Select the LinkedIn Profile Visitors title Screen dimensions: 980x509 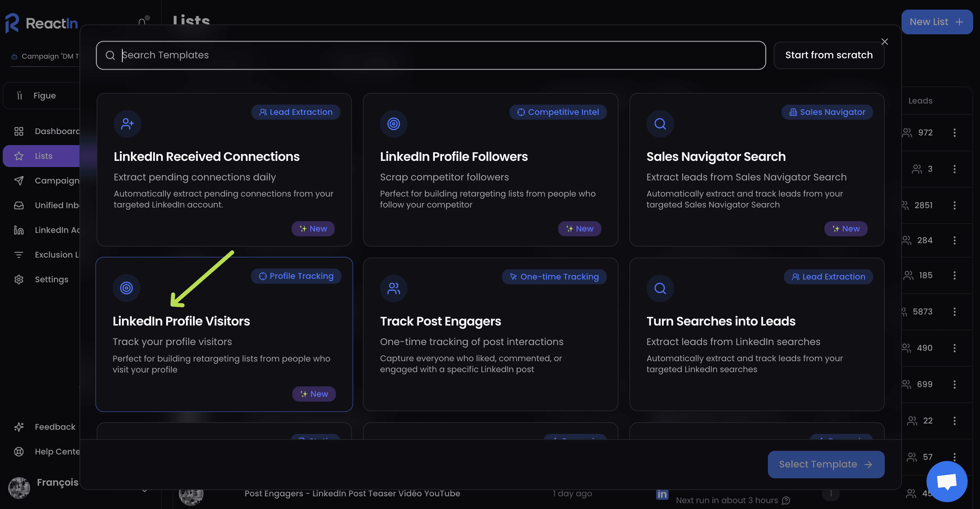click(181, 321)
